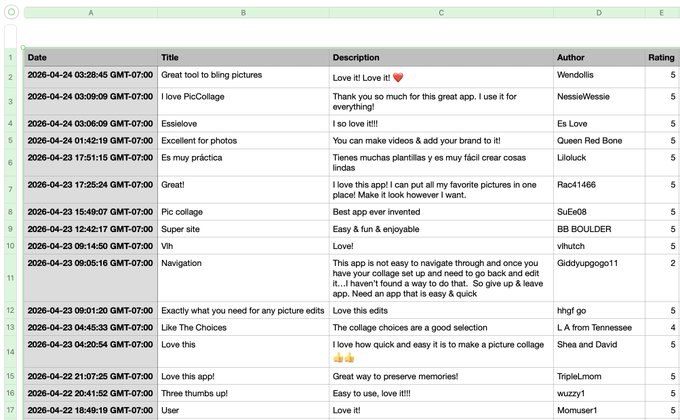Click the Rating header cell
This screenshot has height=420, width=680.
(x=662, y=57)
